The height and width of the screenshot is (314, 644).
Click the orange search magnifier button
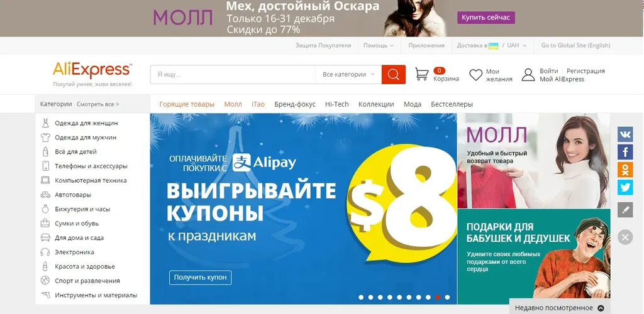point(394,75)
